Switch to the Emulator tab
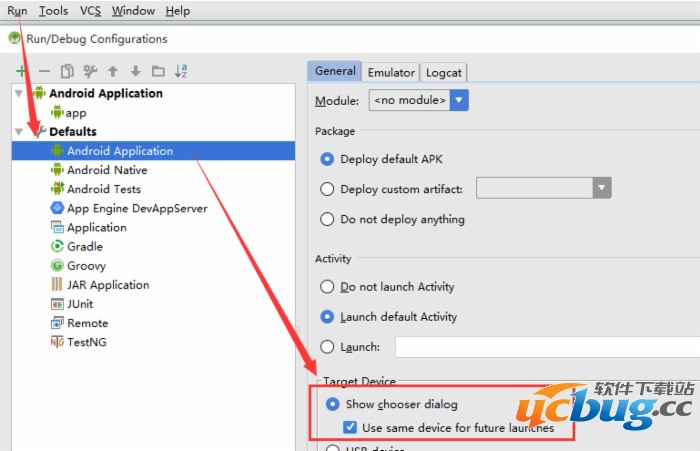Screen dimensions: 700x451 (x=391, y=72)
